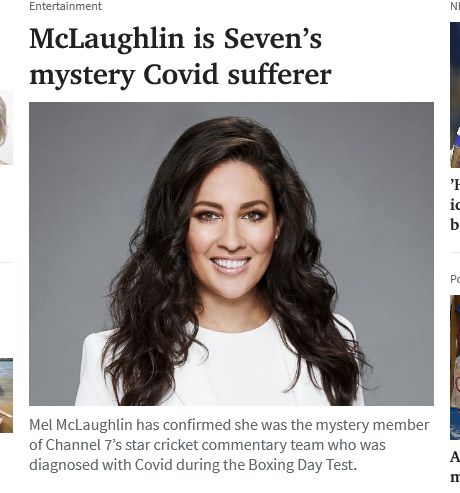The height and width of the screenshot is (493, 460).
Task: Open the blonde-haired person thumbnail on the left edge
Action: [6, 127]
